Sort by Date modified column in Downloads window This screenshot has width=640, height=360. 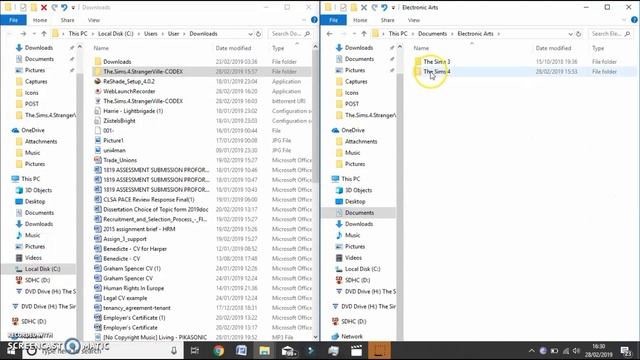233,48
